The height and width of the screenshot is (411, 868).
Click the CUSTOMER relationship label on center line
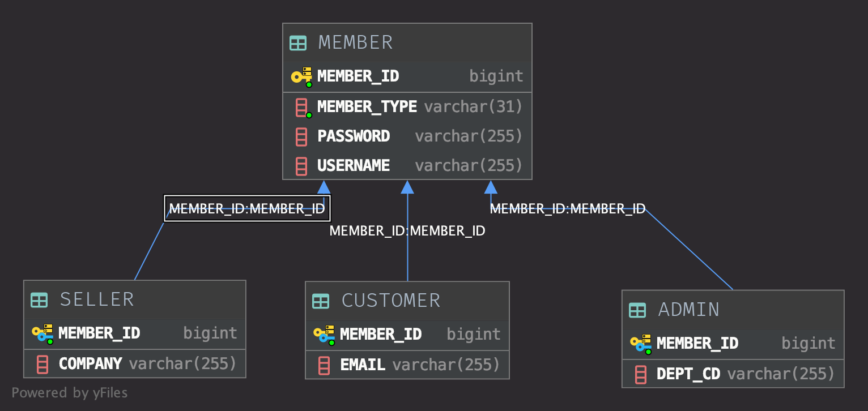click(407, 231)
